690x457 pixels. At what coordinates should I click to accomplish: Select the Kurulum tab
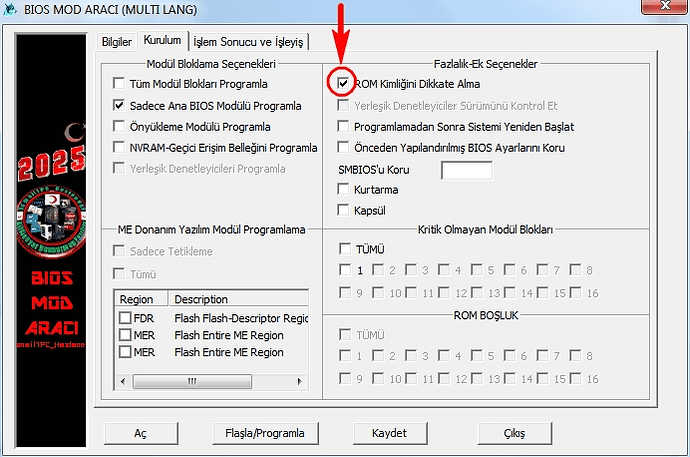[x=161, y=41]
